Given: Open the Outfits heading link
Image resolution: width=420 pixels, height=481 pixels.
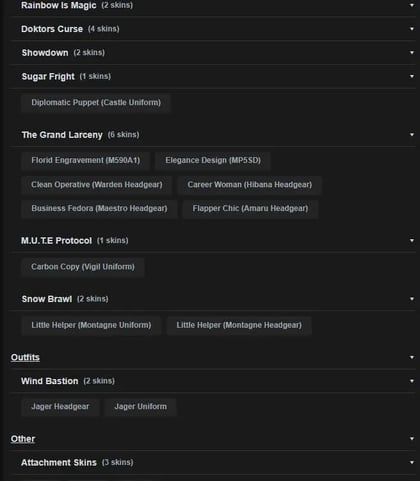Looking at the screenshot, I should [x=25, y=357].
